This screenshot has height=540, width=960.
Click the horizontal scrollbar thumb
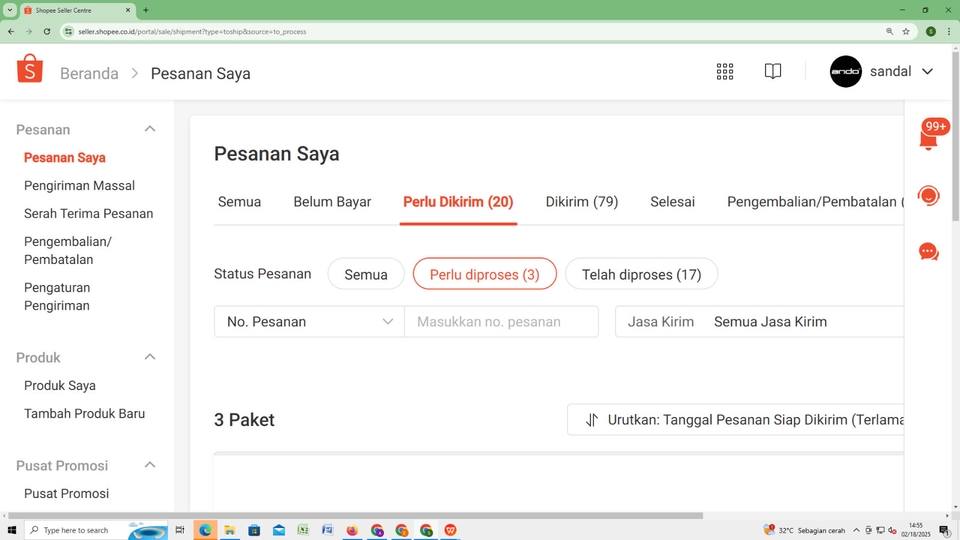tap(355, 516)
